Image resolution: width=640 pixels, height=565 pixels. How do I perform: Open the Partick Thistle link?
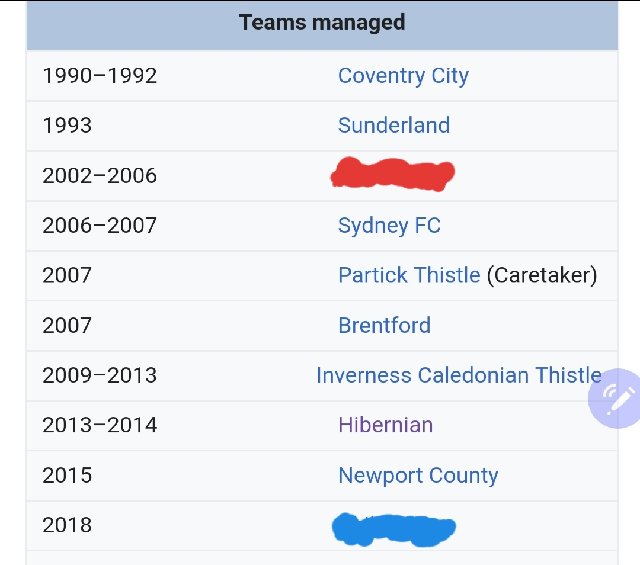(x=409, y=275)
